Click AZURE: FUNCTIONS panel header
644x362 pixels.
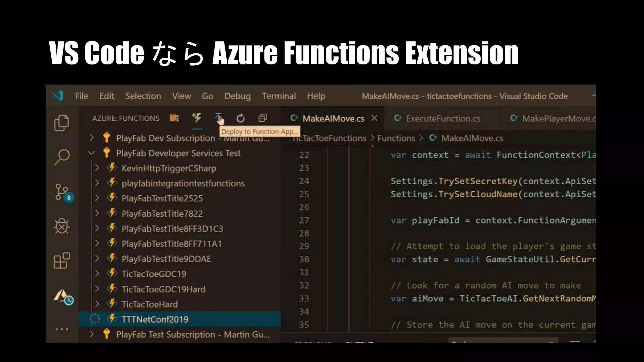(125, 118)
